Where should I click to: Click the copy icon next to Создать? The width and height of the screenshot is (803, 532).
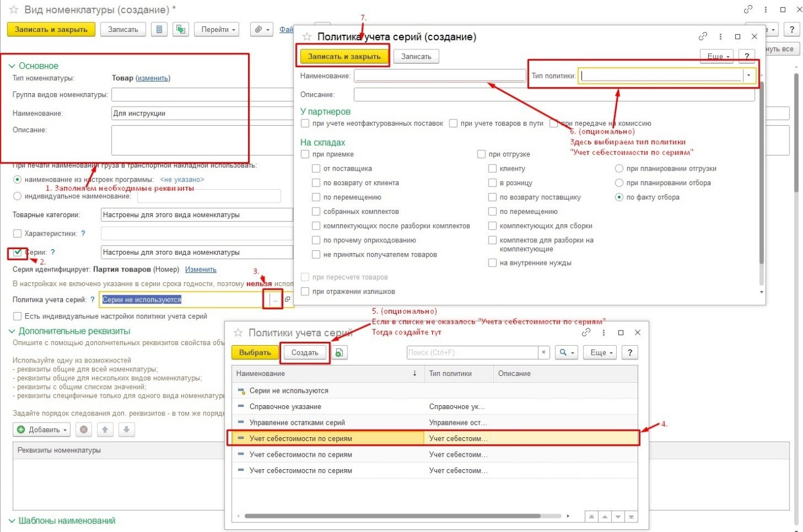339,353
